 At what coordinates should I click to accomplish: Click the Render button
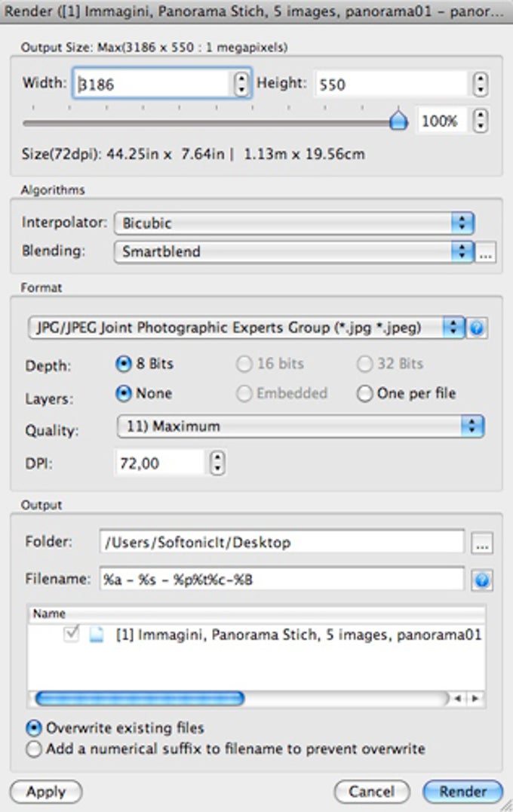click(462, 792)
